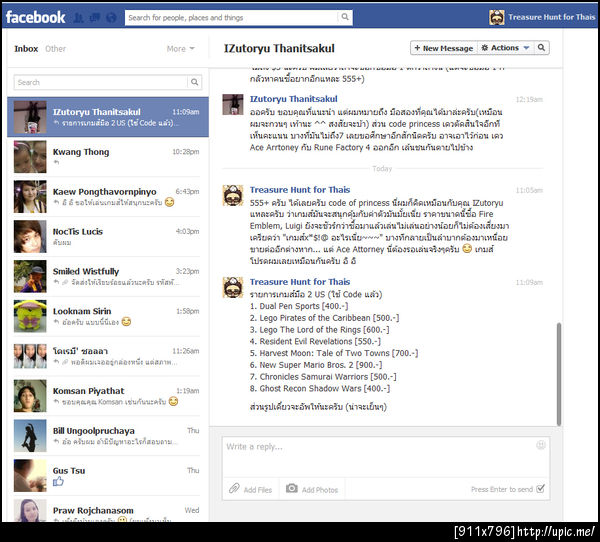
Task: Expand the More dropdown in inbox header
Action: [181, 49]
